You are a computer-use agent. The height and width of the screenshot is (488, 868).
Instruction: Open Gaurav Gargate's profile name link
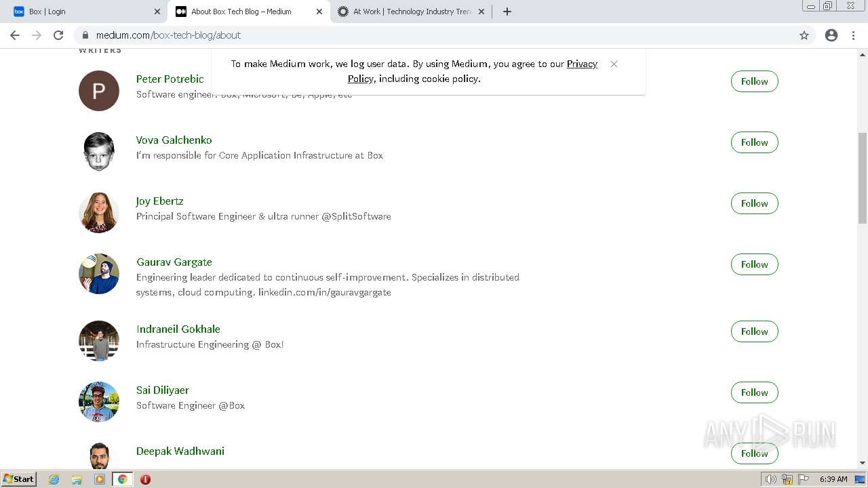tap(174, 262)
